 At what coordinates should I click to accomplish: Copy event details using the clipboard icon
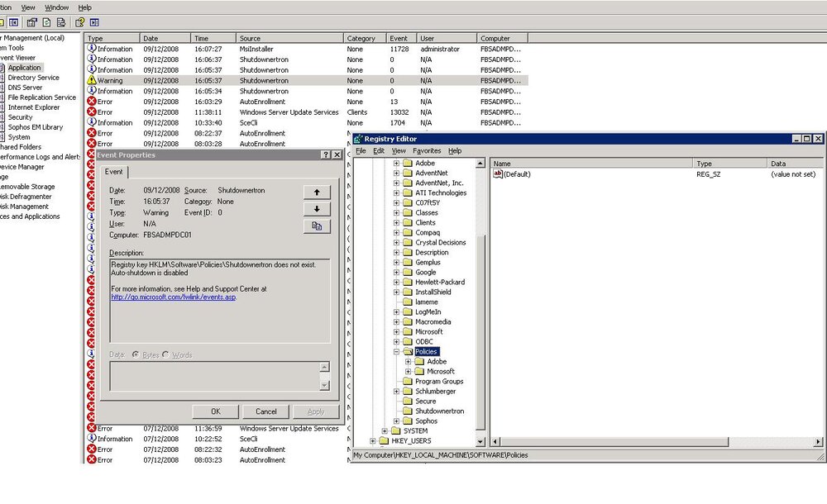coord(317,226)
